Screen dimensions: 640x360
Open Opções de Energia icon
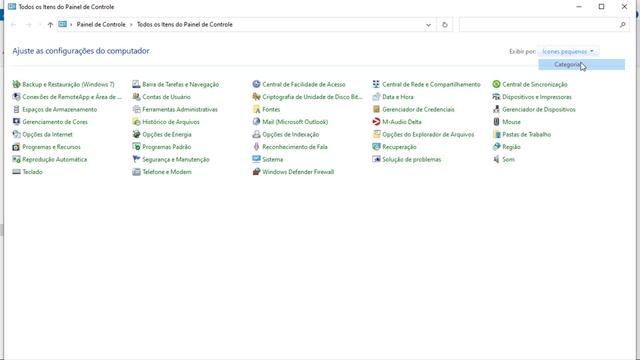point(136,134)
